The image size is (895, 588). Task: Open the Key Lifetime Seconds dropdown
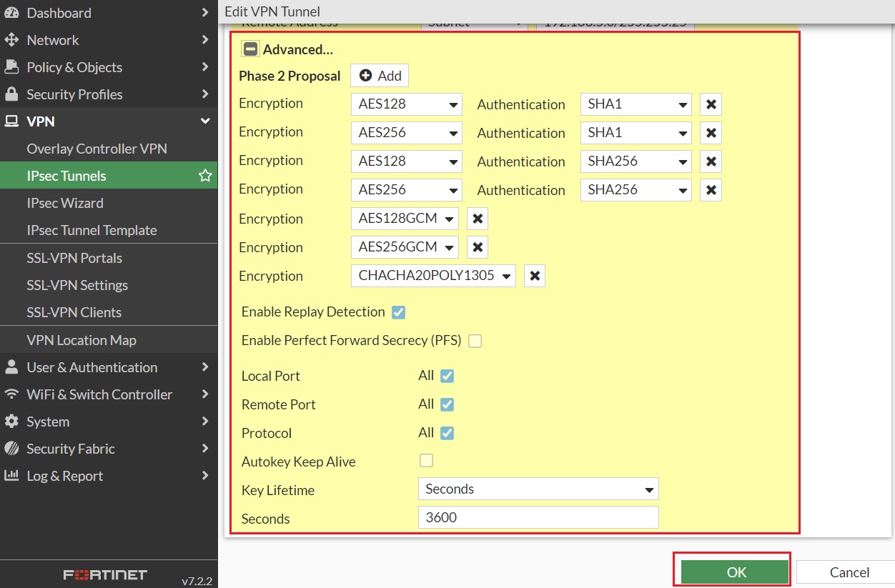click(x=538, y=489)
